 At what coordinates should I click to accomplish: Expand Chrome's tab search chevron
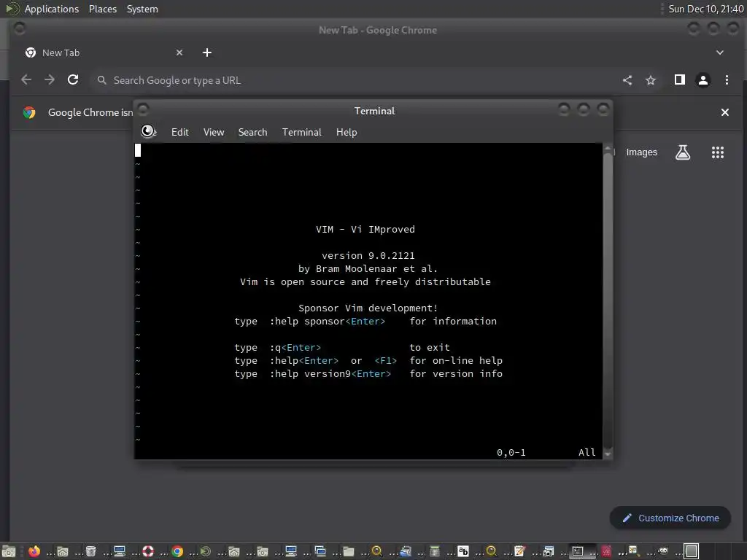720,52
